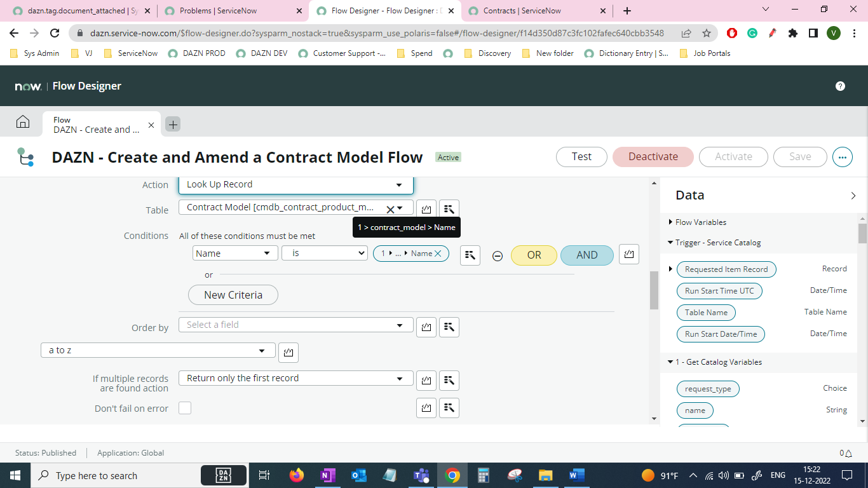Open data pill picker for Order by
This screenshot has width=868, height=488.
(x=449, y=327)
